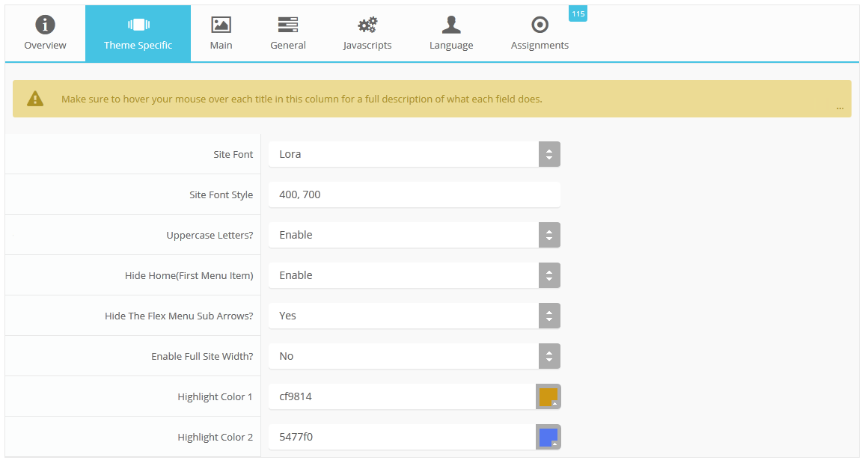
Task: Click the hover-description notice text
Action: 302,99
